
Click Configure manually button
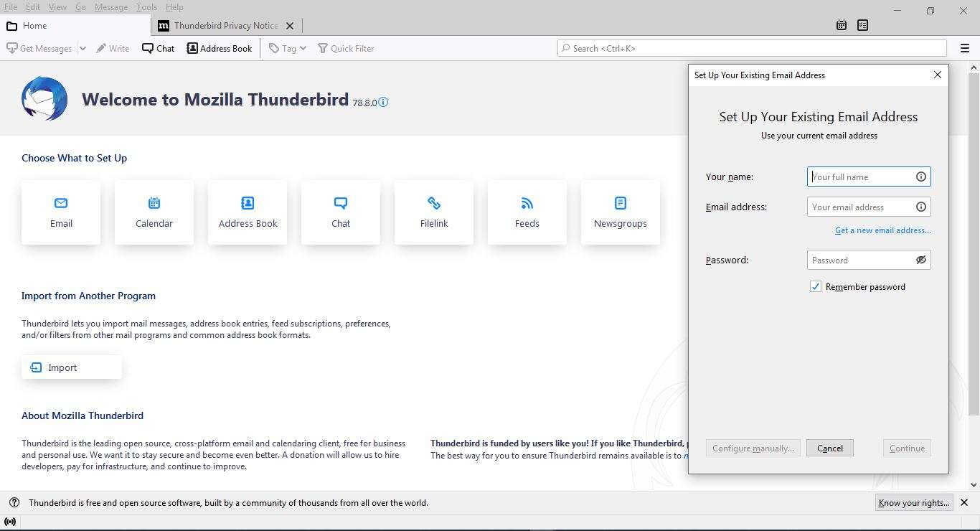753,448
